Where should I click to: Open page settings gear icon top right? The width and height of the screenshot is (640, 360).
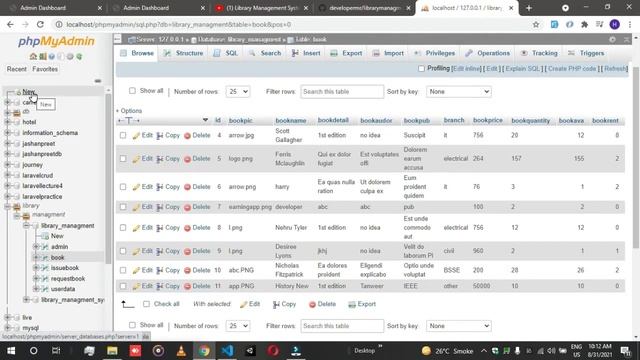(x=612, y=40)
